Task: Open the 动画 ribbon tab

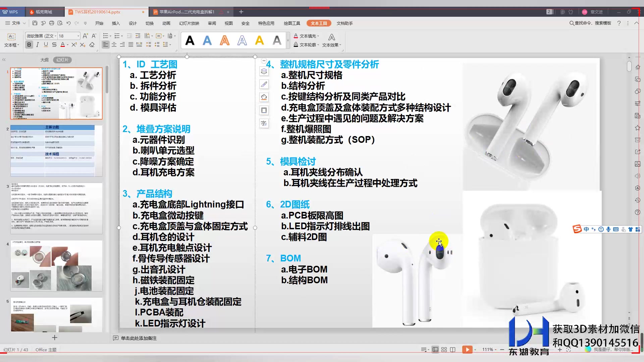Action: 166,23
